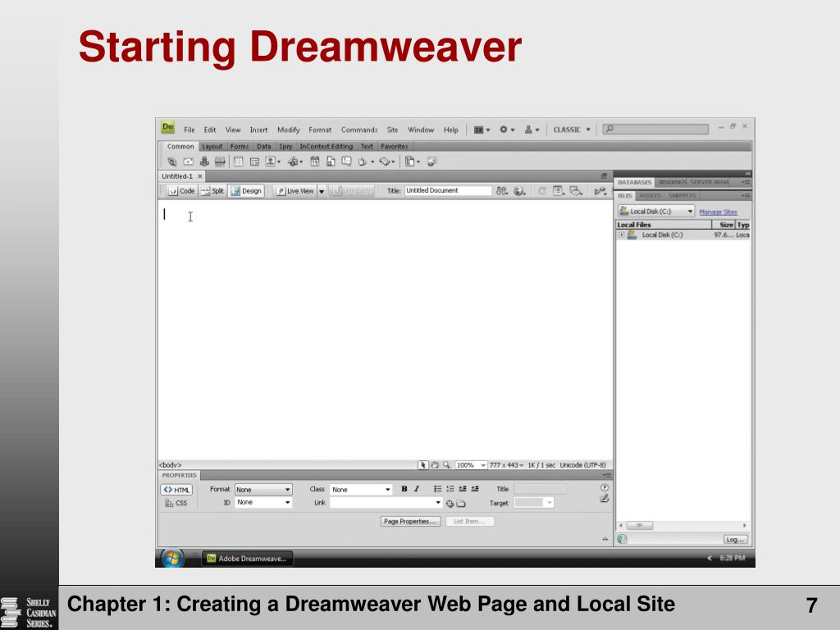The width and height of the screenshot is (840, 630).
Task: Open the Properties panel help icon
Action: [x=605, y=487]
